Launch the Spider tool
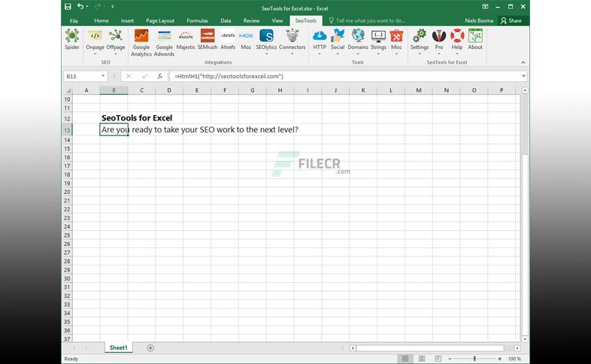The height and width of the screenshot is (364, 591). point(71,40)
